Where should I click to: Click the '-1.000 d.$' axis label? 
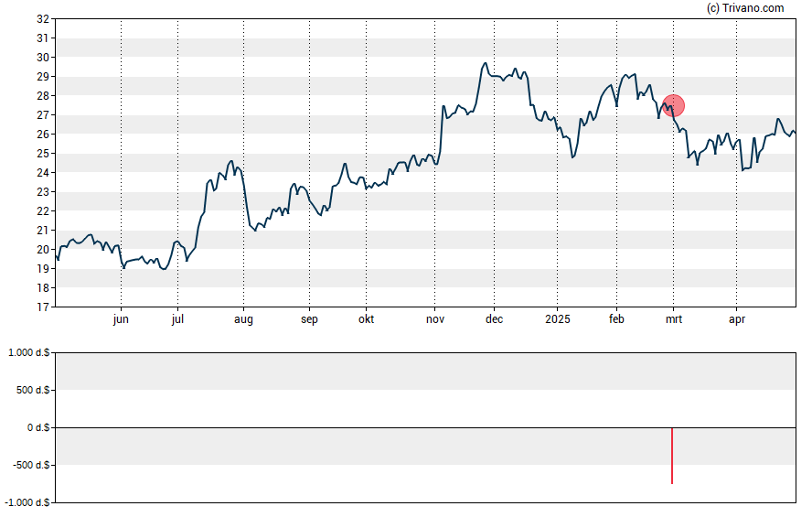click(x=27, y=502)
